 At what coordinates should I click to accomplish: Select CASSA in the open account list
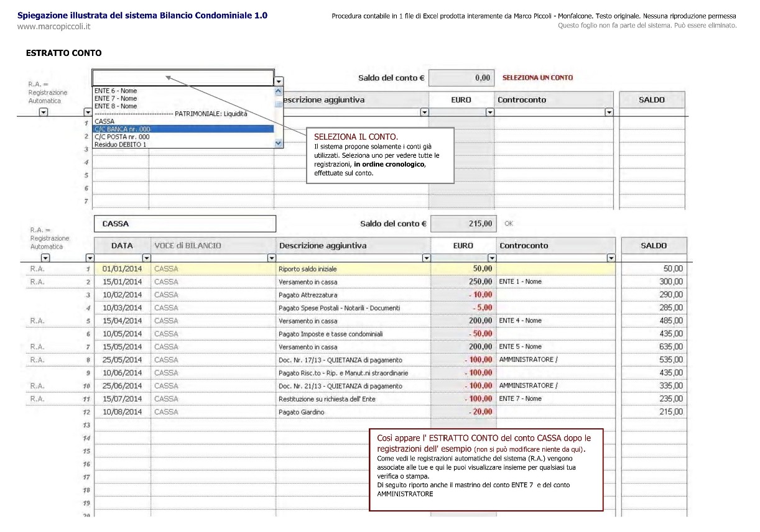click(183, 121)
